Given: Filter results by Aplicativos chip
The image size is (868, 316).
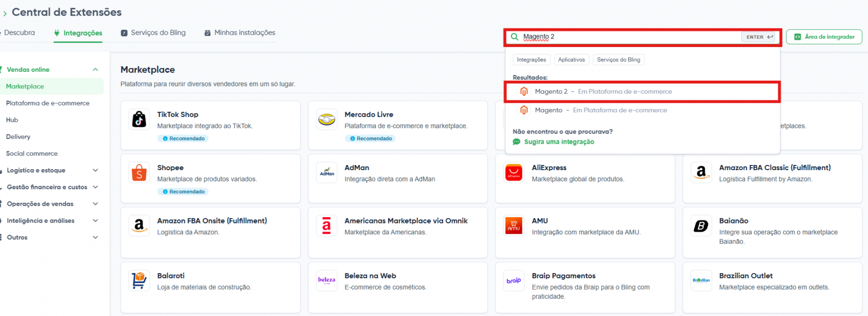Looking at the screenshot, I should click(x=571, y=60).
